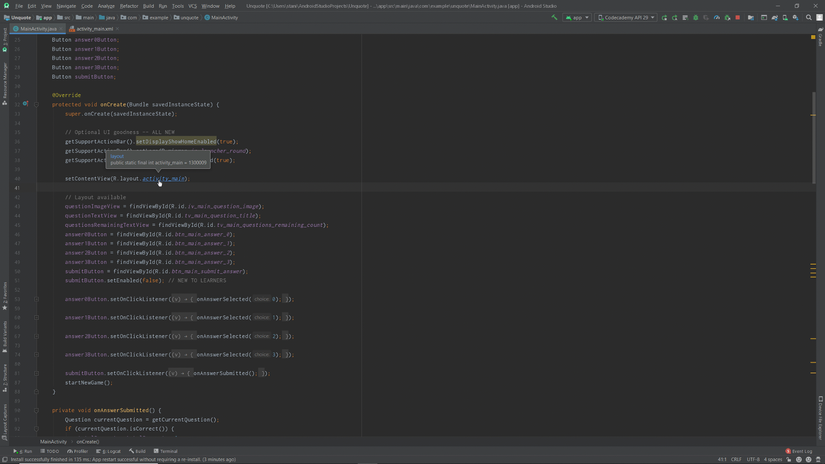The height and width of the screenshot is (464, 825).
Task: Open the Build menu
Action: point(148,6)
